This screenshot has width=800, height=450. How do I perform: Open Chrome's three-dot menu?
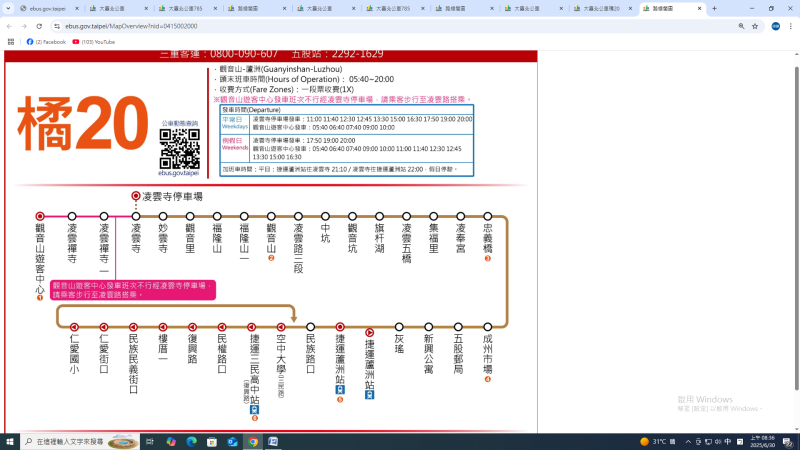click(791, 26)
